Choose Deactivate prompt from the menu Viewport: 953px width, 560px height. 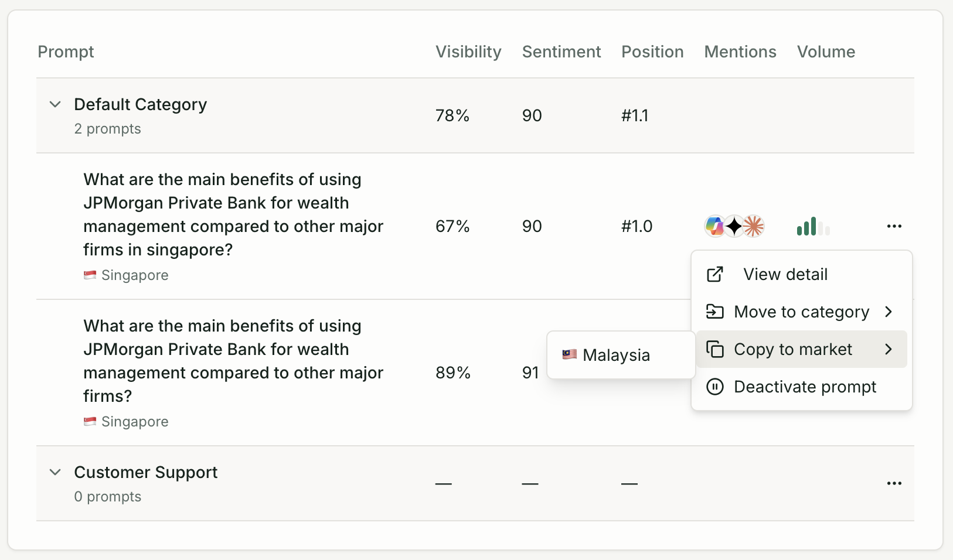(802, 387)
